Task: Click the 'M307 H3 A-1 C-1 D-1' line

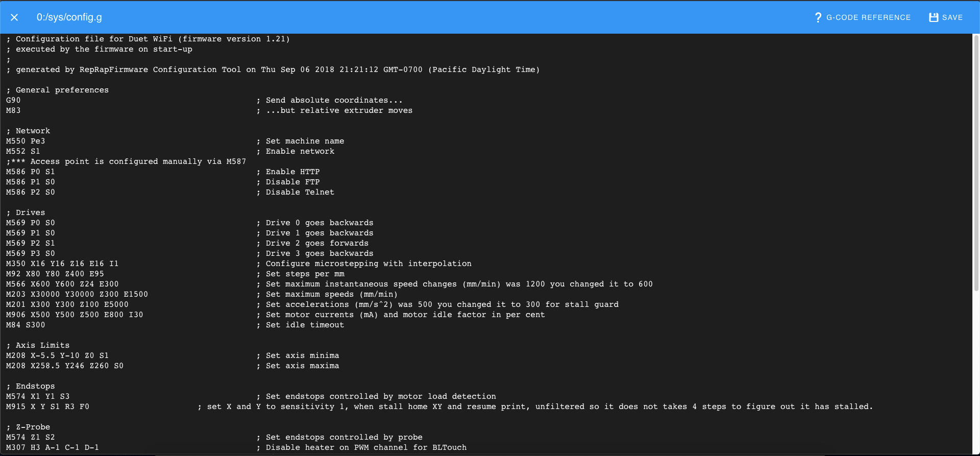Action: tap(53, 447)
